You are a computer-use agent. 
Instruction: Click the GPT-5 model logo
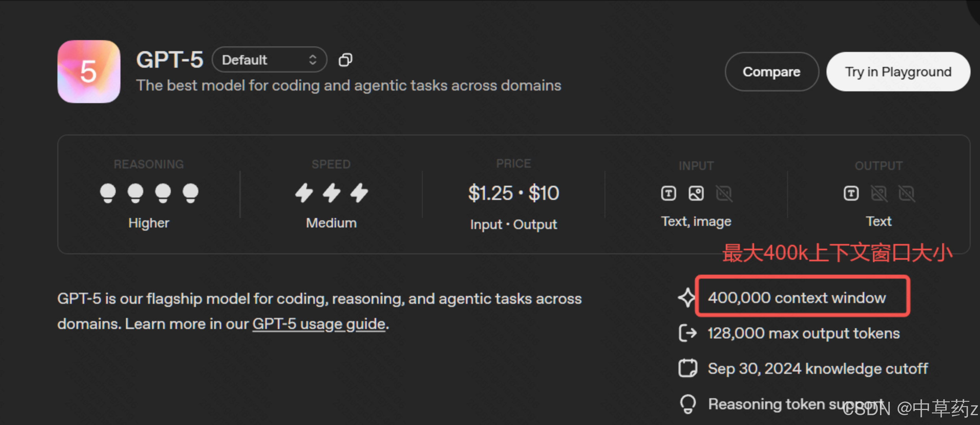point(89,72)
